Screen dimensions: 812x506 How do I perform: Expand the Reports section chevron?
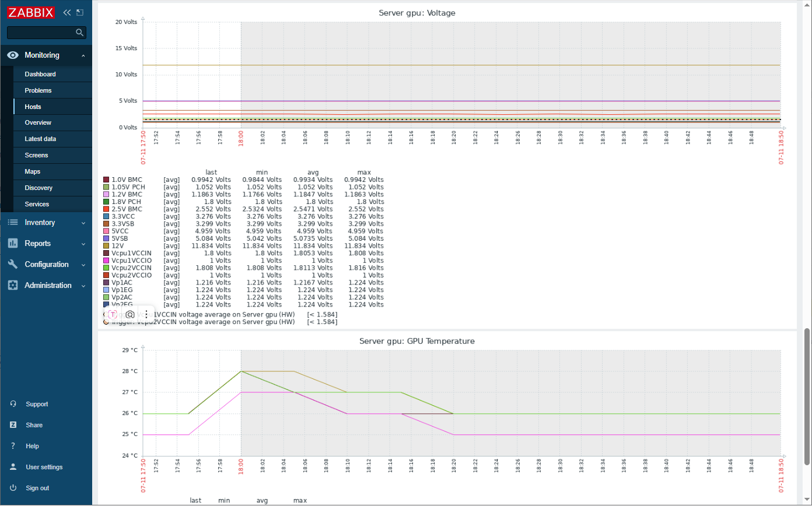point(83,244)
